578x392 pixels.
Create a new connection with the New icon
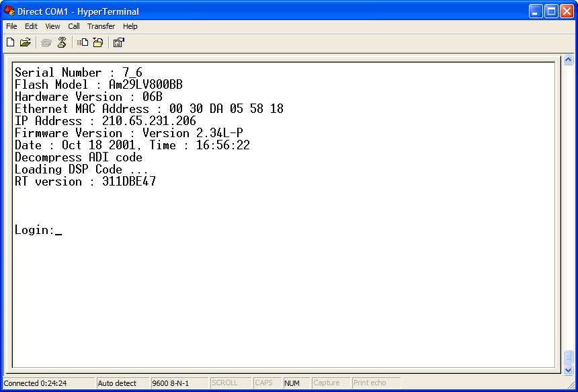point(10,42)
